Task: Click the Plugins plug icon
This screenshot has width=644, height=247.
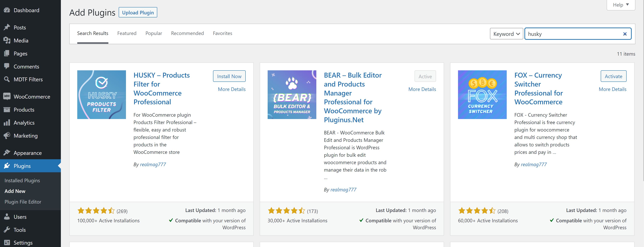Action: click(7, 166)
